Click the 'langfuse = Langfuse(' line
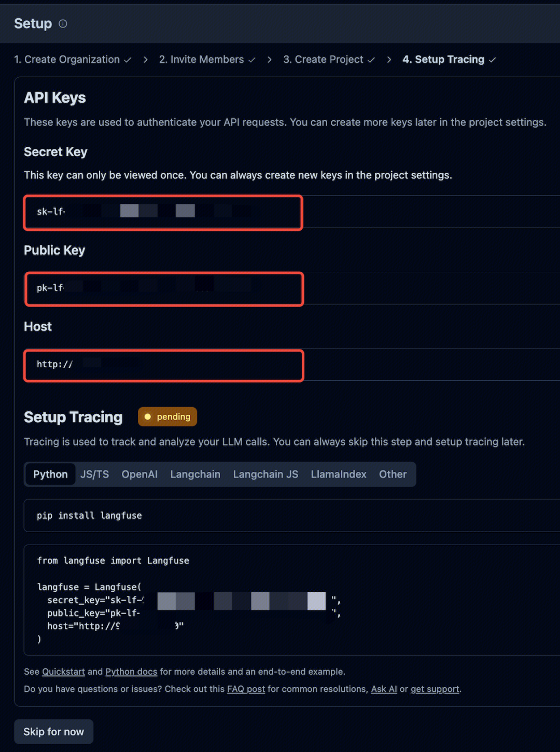Image resolution: width=560 pixels, height=752 pixels. [89, 587]
